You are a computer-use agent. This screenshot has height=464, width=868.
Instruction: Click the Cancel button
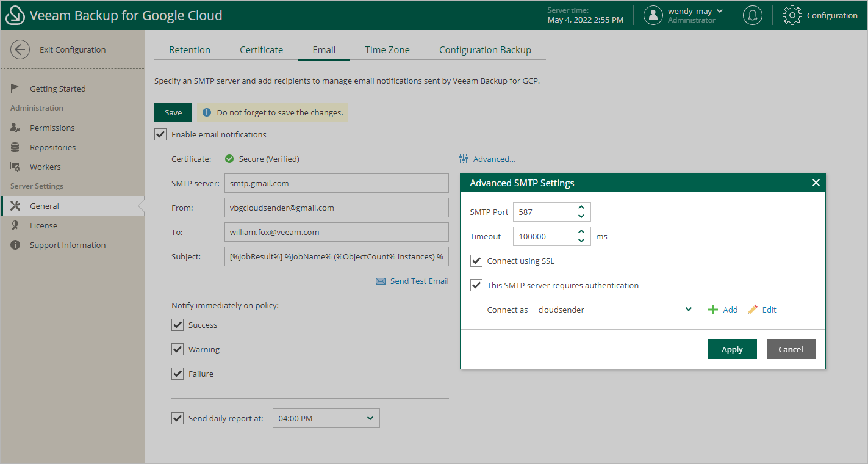coord(791,349)
